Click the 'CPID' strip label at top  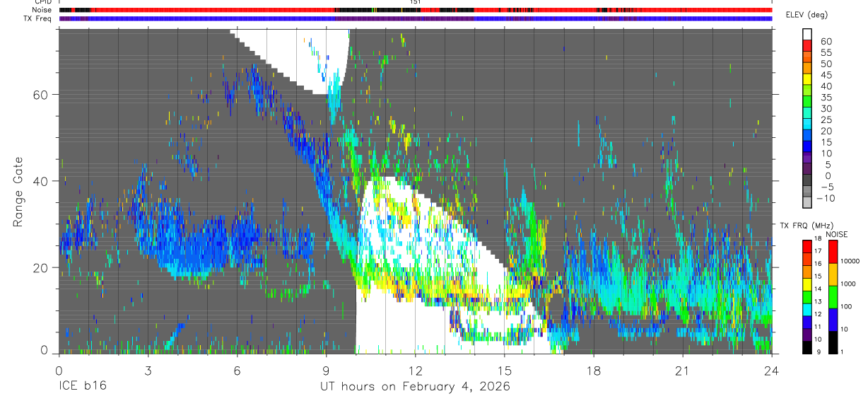[x=42, y=2]
